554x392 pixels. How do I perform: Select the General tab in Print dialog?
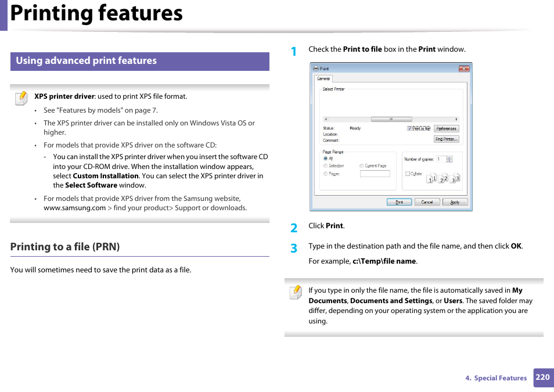[x=323, y=78]
